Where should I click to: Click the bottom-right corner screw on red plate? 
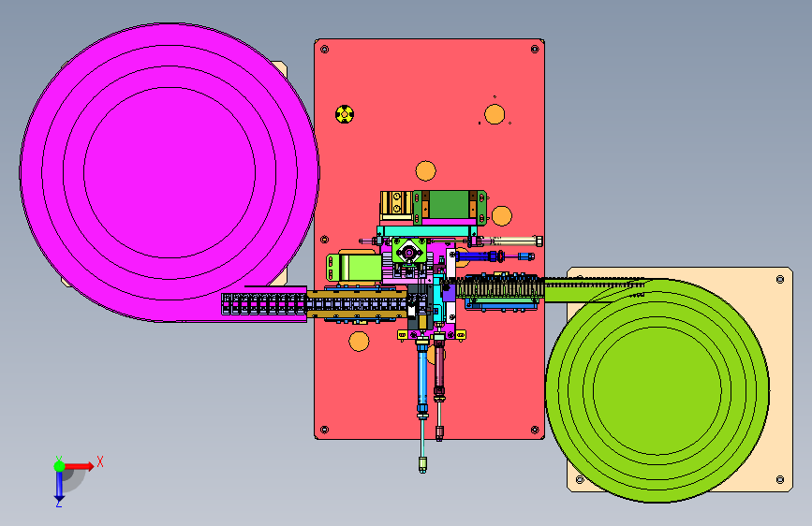(x=535, y=430)
